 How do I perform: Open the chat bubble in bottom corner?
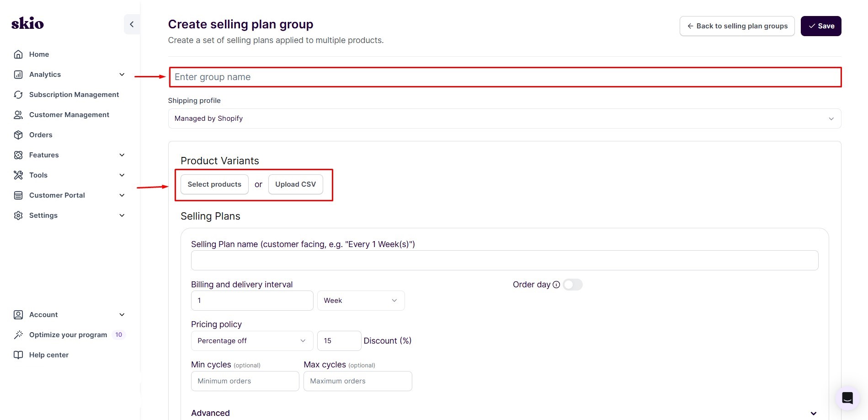[847, 398]
